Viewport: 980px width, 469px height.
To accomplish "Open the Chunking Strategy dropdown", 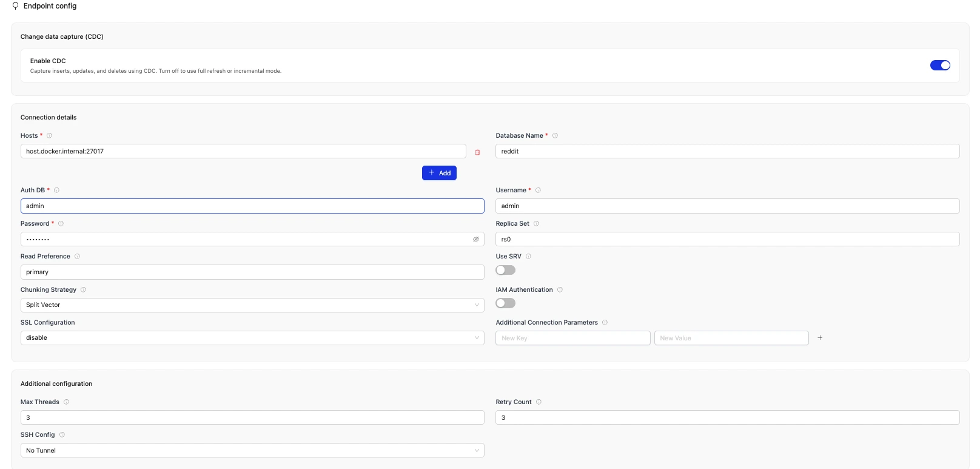I will pos(252,305).
